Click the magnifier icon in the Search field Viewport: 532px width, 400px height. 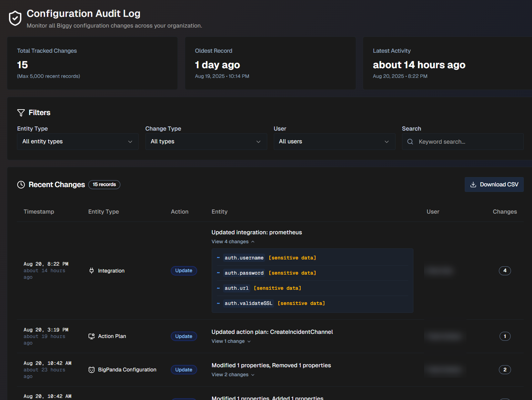[410, 142]
